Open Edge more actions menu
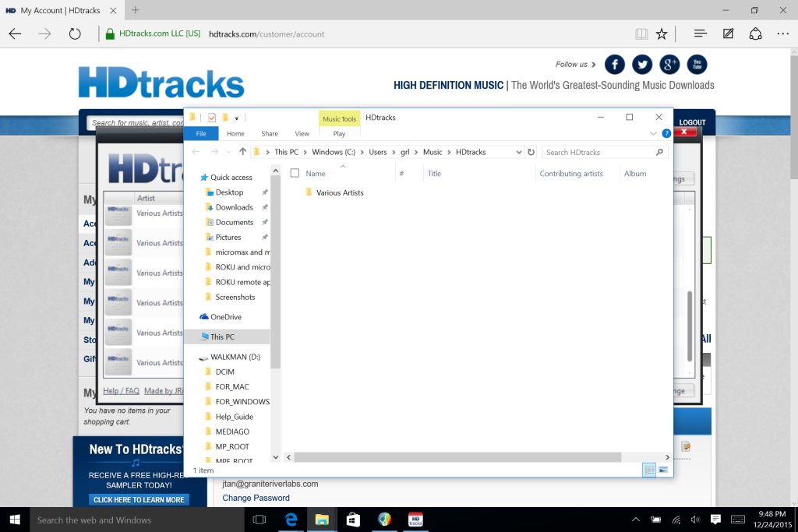The image size is (798, 532). [x=782, y=33]
